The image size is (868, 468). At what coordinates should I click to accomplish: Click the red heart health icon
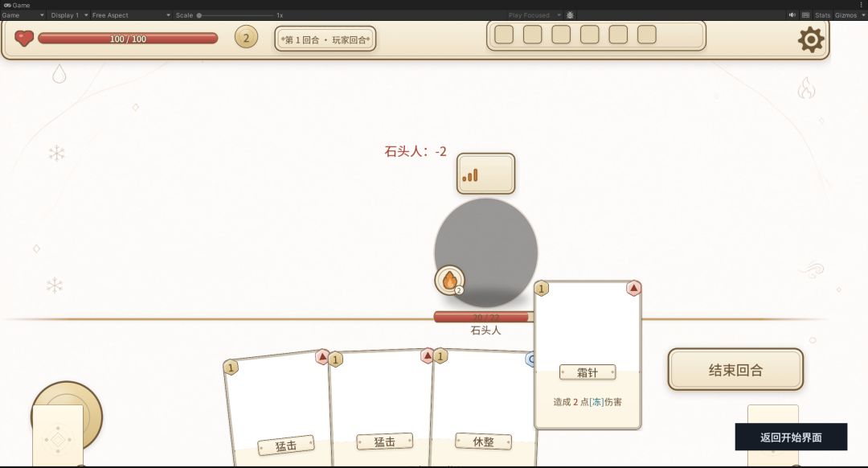(24, 39)
